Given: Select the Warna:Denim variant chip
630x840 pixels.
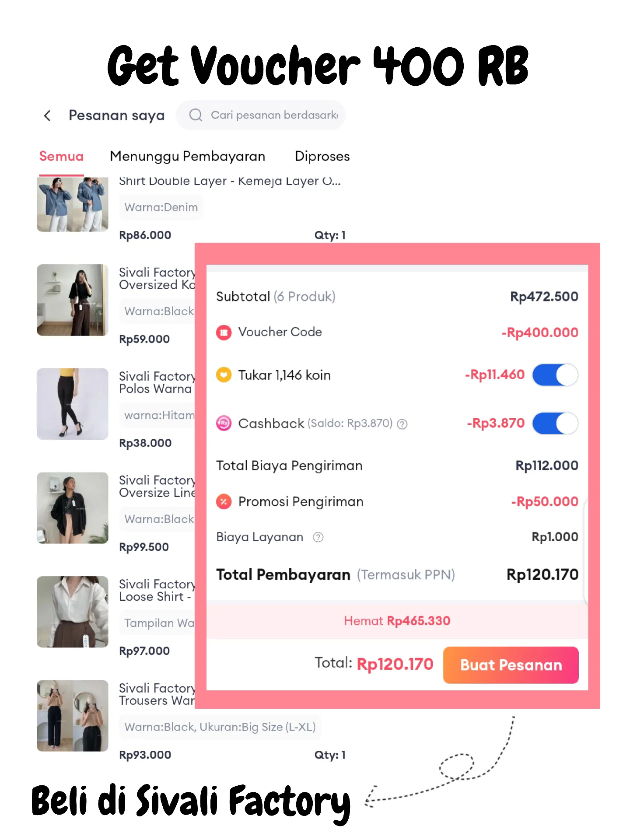Looking at the screenshot, I should coord(161,207).
